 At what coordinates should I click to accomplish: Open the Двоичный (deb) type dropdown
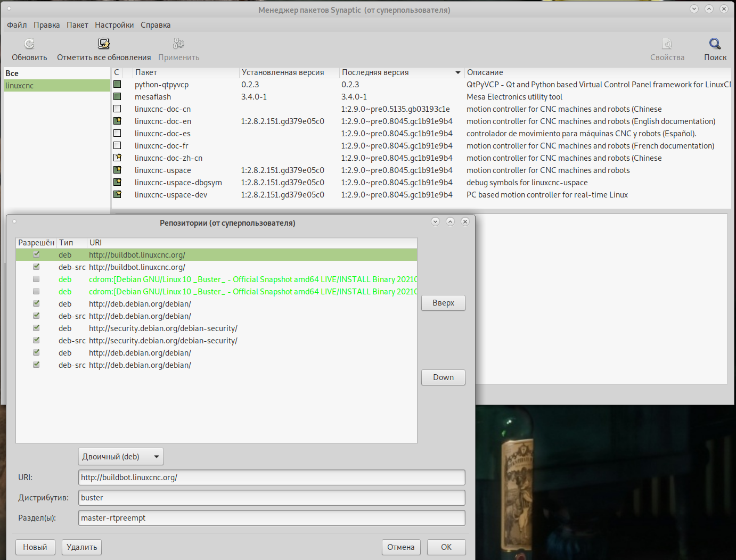click(121, 457)
